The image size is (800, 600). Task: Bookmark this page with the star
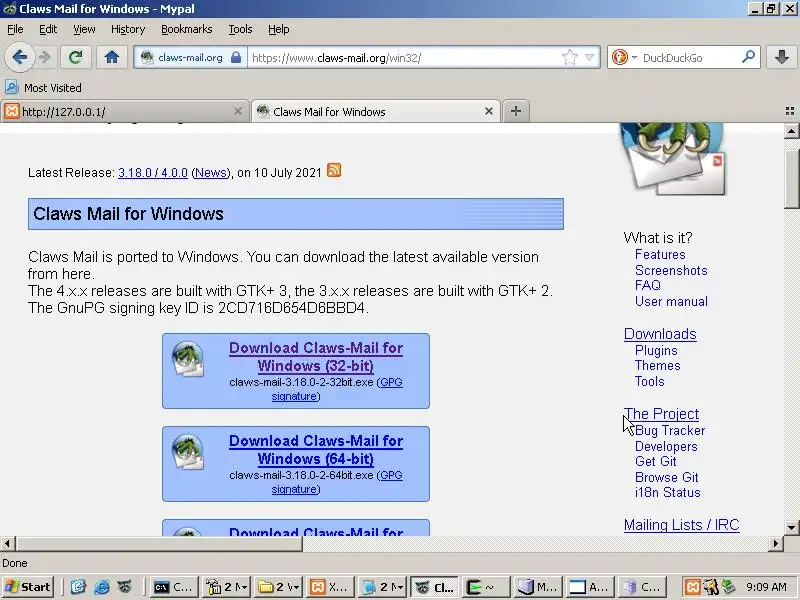point(569,57)
